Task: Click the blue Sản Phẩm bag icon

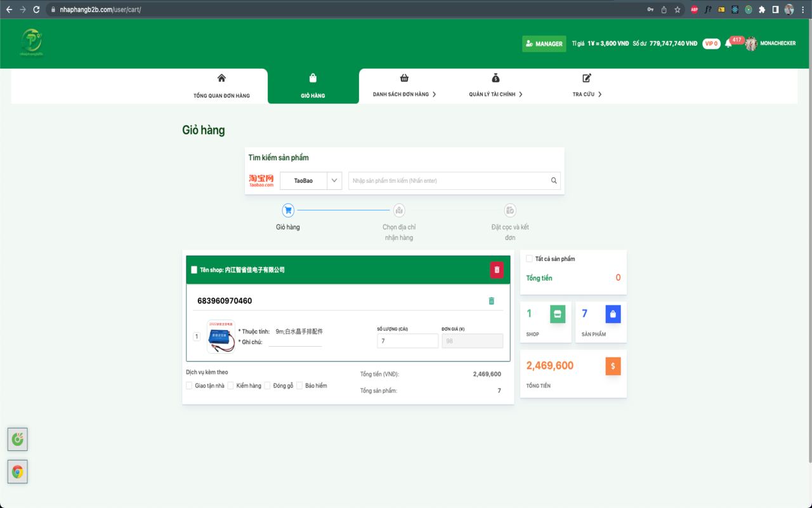Action: tap(612, 314)
